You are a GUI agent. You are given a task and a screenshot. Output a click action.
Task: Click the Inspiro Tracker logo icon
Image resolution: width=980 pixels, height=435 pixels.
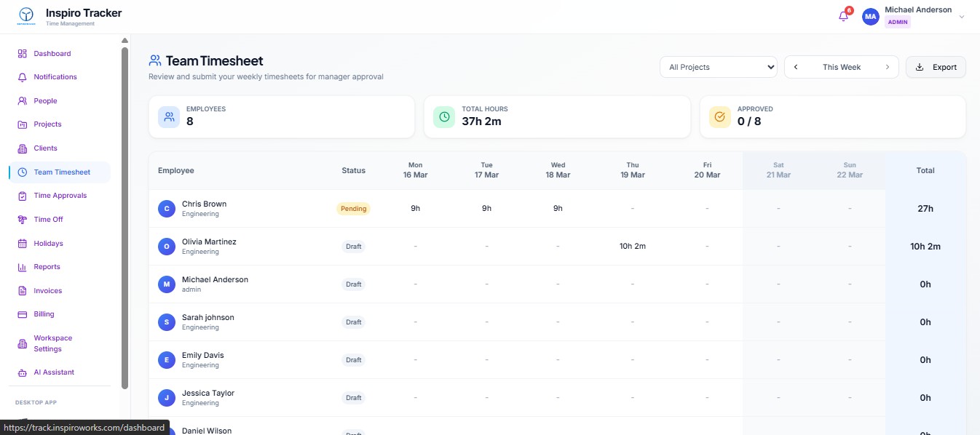tap(26, 16)
